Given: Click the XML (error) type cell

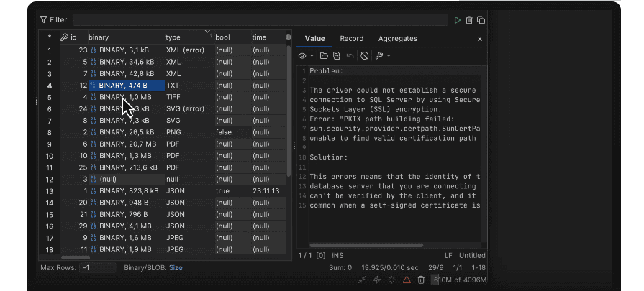Looking at the screenshot, I should click(190, 50).
